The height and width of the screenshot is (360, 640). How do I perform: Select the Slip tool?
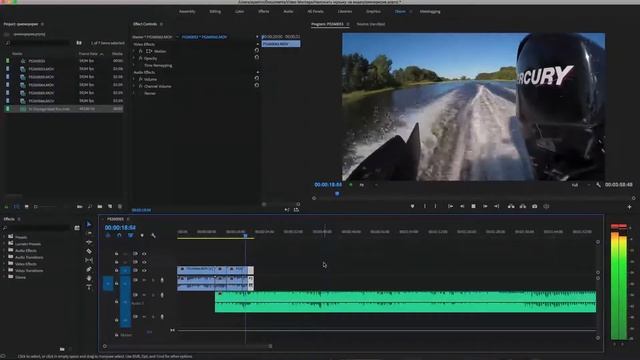click(x=89, y=260)
